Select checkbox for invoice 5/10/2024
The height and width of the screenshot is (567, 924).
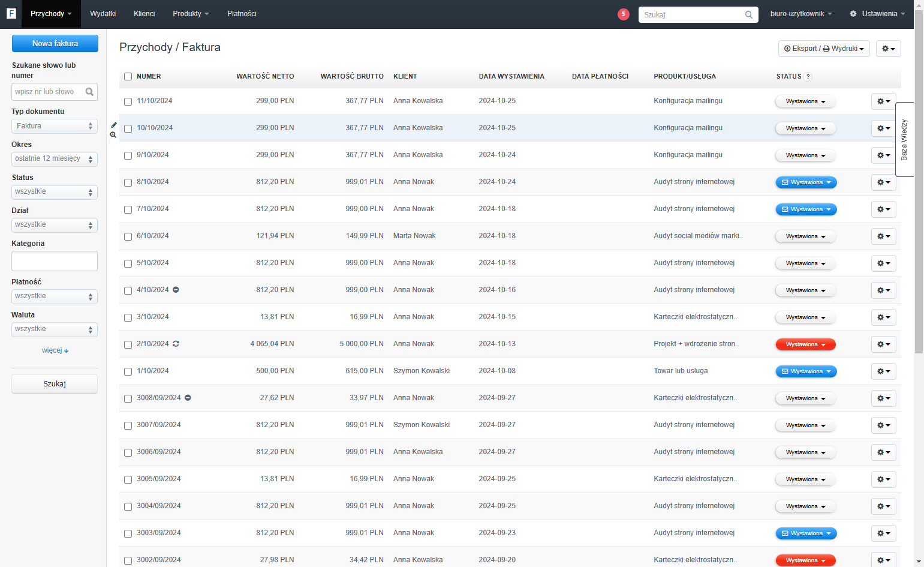point(128,263)
